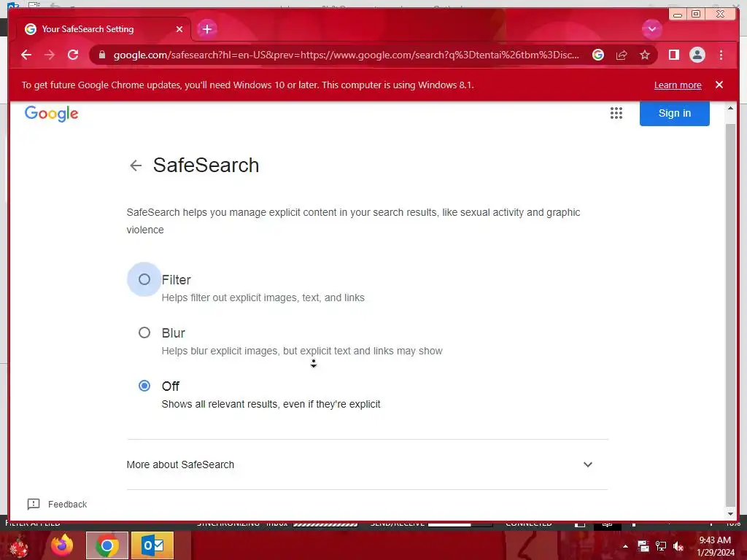Launch Firefox from the taskbar
747x560 pixels.
pos(62,545)
